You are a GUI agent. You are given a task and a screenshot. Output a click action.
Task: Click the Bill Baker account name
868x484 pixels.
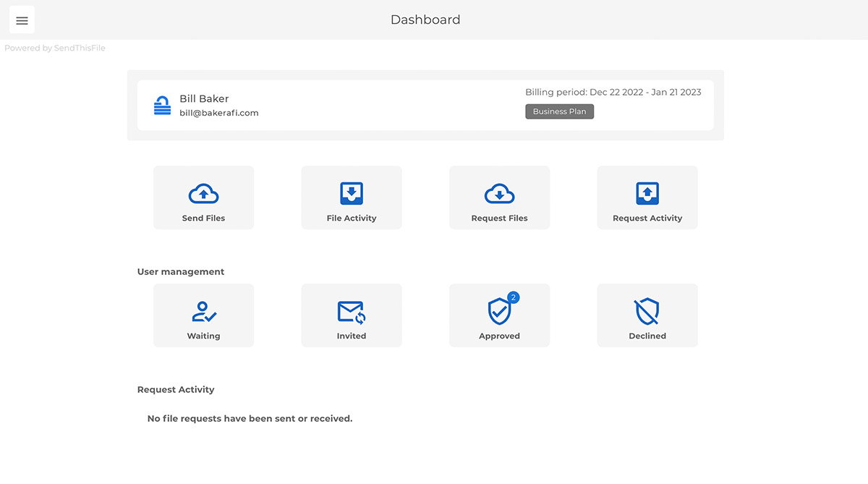(204, 98)
